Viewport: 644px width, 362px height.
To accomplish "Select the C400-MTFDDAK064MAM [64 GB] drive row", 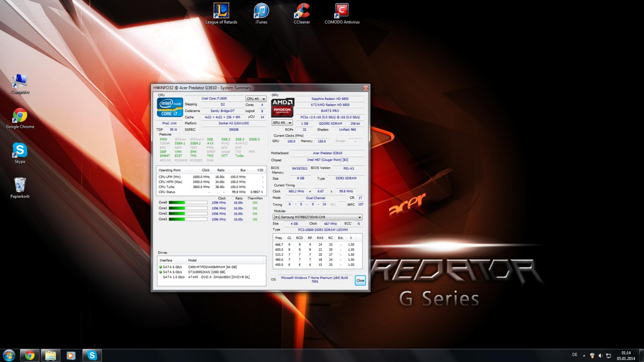I will coord(211,267).
